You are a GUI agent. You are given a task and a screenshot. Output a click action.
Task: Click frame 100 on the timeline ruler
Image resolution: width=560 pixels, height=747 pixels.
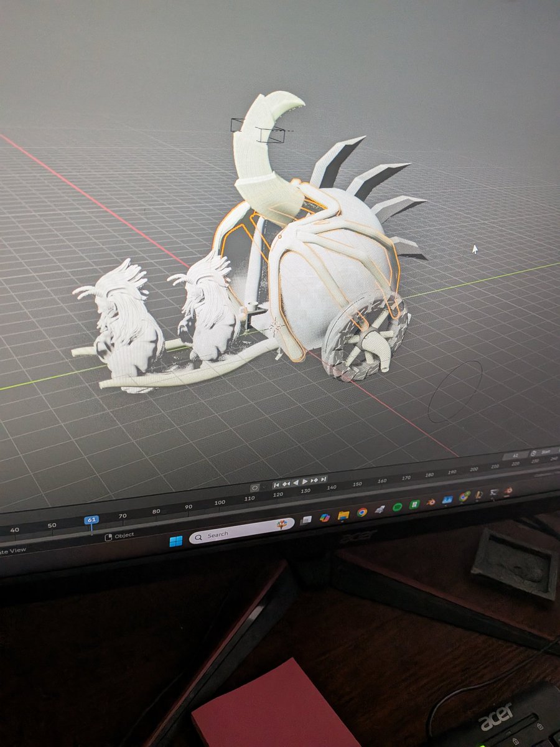coord(220,502)
